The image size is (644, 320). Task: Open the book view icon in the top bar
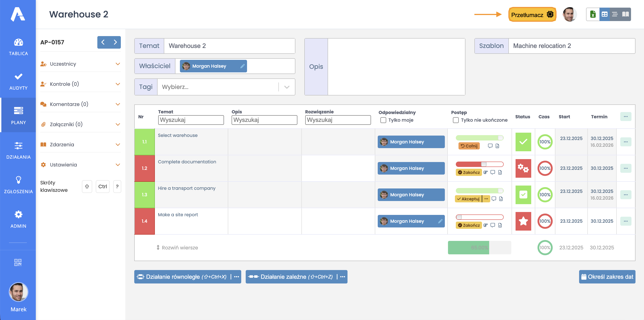click(625, 14)
